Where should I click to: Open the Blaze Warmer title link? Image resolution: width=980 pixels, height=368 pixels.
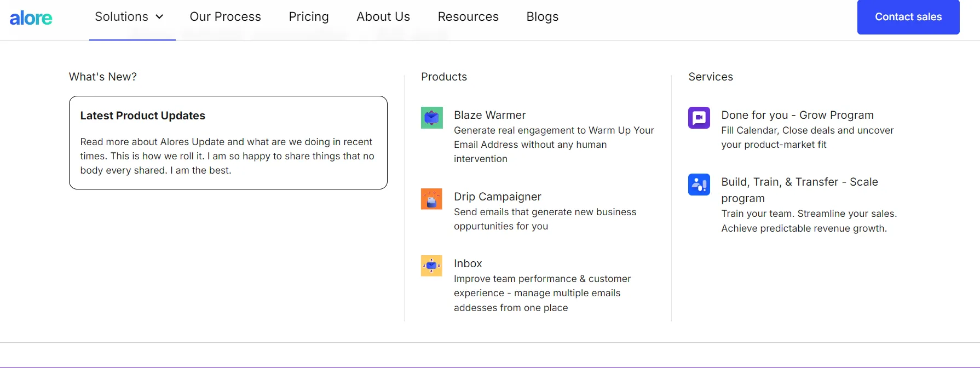[490, 115]
